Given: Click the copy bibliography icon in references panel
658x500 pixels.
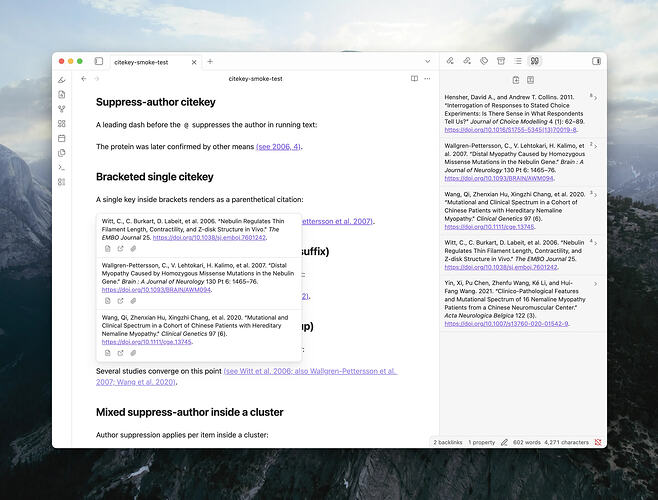Looking at the screenshot, I should point(516,80).
